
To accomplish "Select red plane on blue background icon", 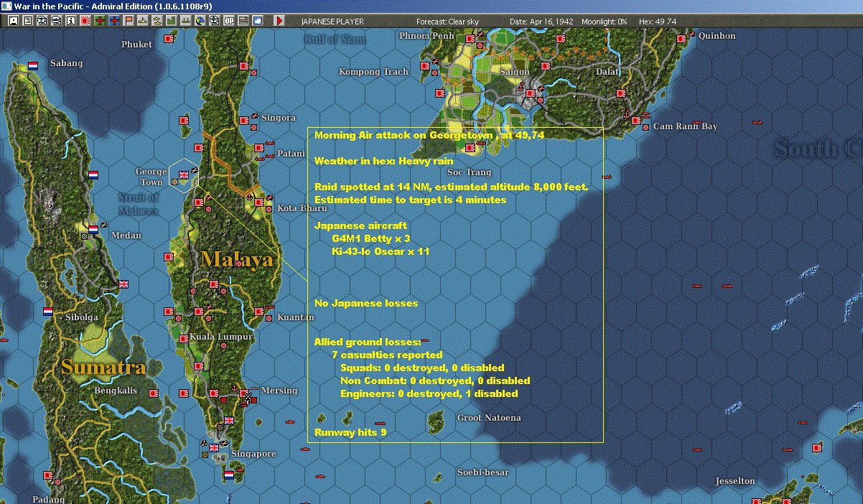I will (x=114, y=21).
